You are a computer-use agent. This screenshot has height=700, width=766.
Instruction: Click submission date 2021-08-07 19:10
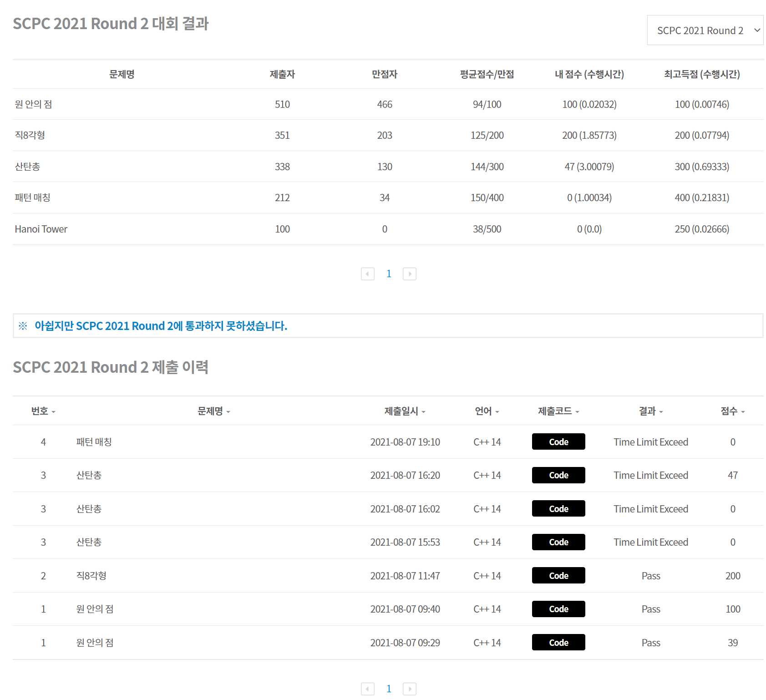coord(405,442)
